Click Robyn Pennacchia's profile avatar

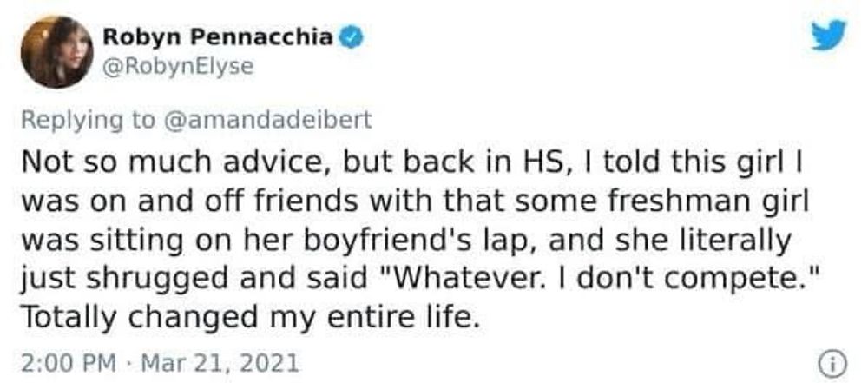[x=57, y=51]
